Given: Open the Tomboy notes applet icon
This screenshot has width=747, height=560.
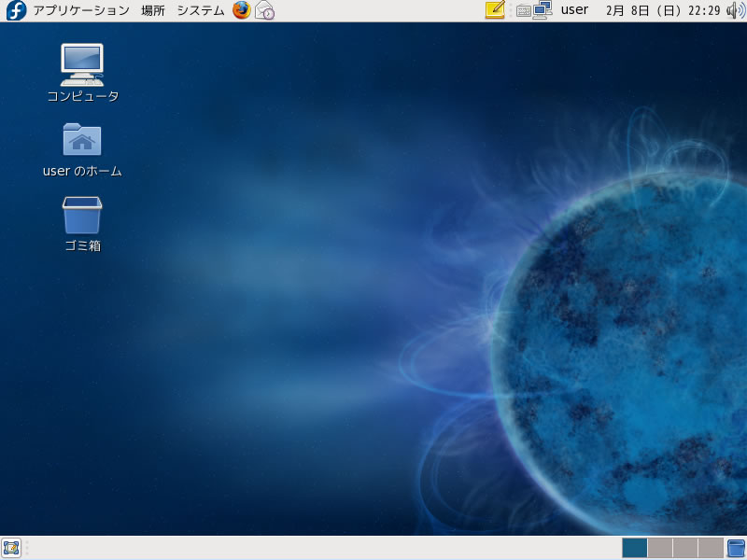Looking at the screenshot, I should pyautogui.click(x=495, y=10).
